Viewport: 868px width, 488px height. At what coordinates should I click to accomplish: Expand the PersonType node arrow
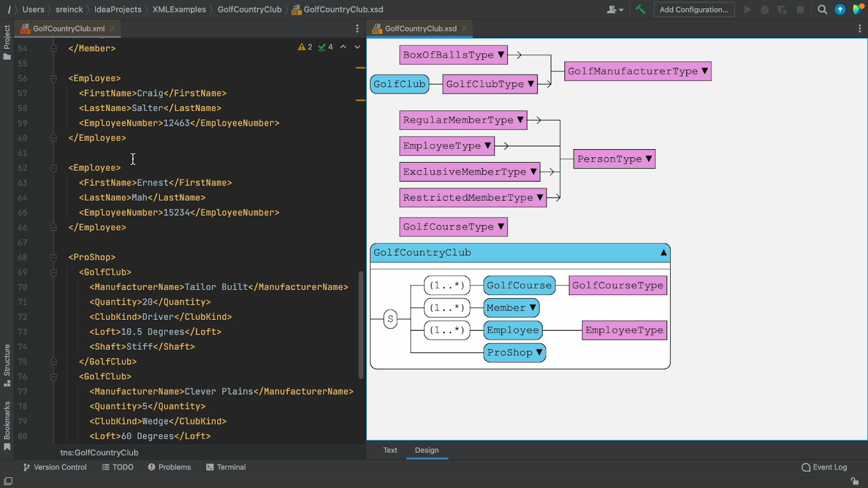[648, 159]
